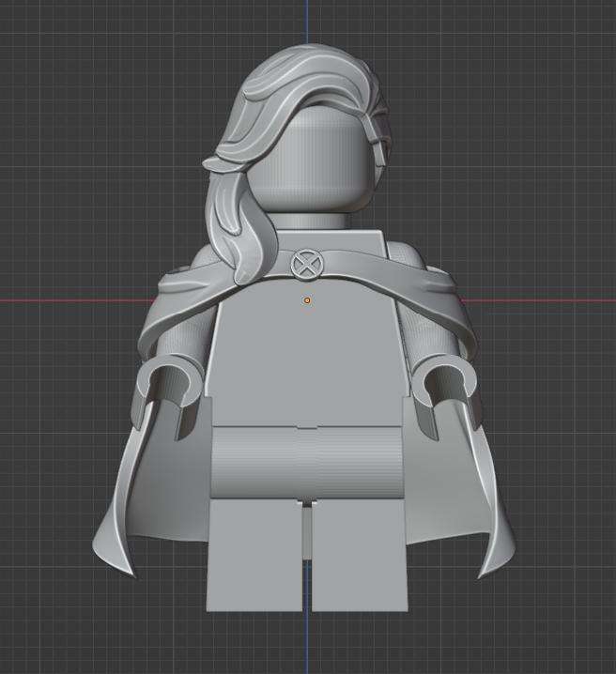Select the cape's lower right pointed tip
The width and height of the screenshot is (616, 674).
tap(498, 559)
